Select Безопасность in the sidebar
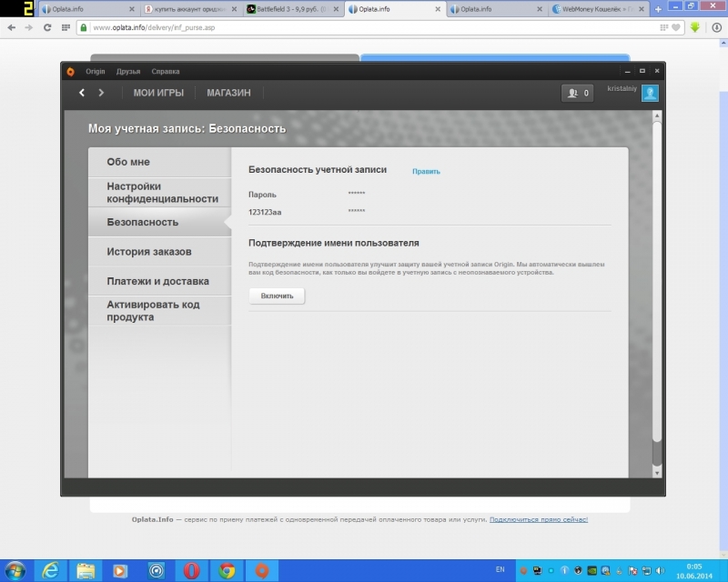 click(160, 222)
